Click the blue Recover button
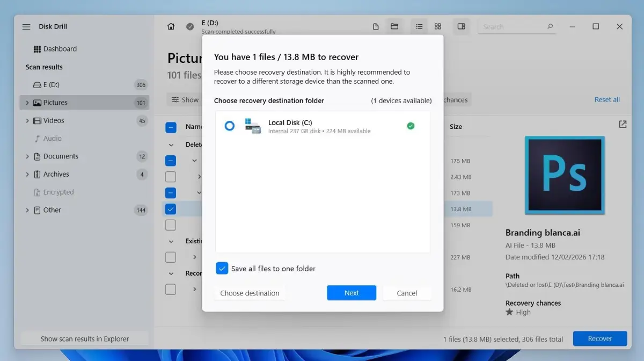This screenshot has height=361, width=644. coord(600,338)
